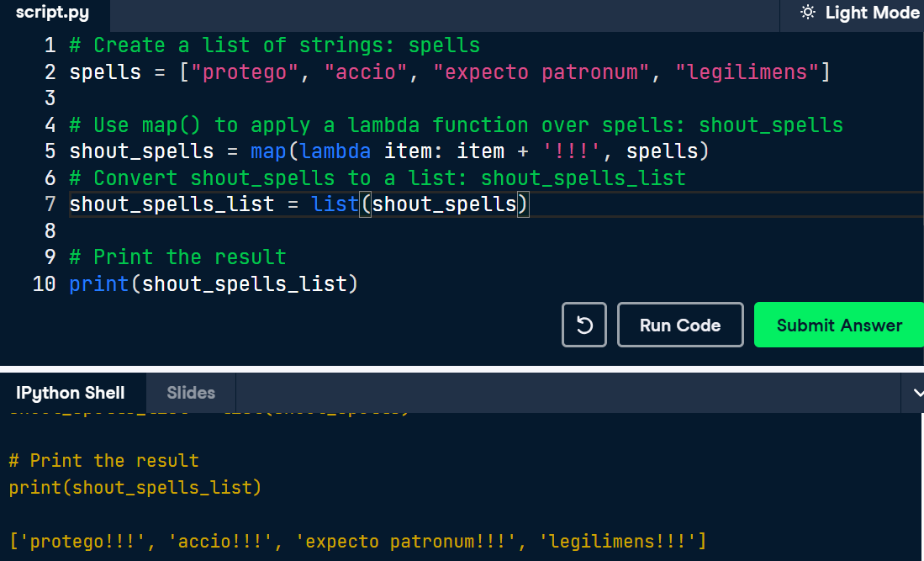Click blank line number 3 in the gutter
Image resolution: width=924 pixels, height=561 pixels.
point(50,98)
